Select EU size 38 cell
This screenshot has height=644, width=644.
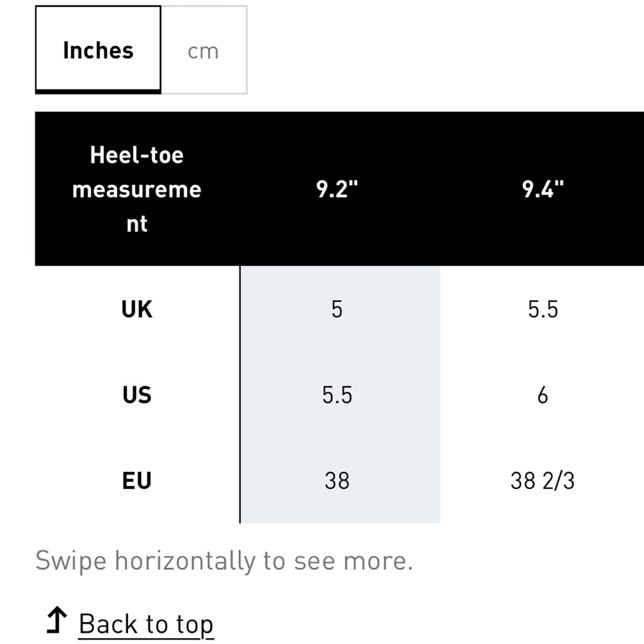pos(340,480)
